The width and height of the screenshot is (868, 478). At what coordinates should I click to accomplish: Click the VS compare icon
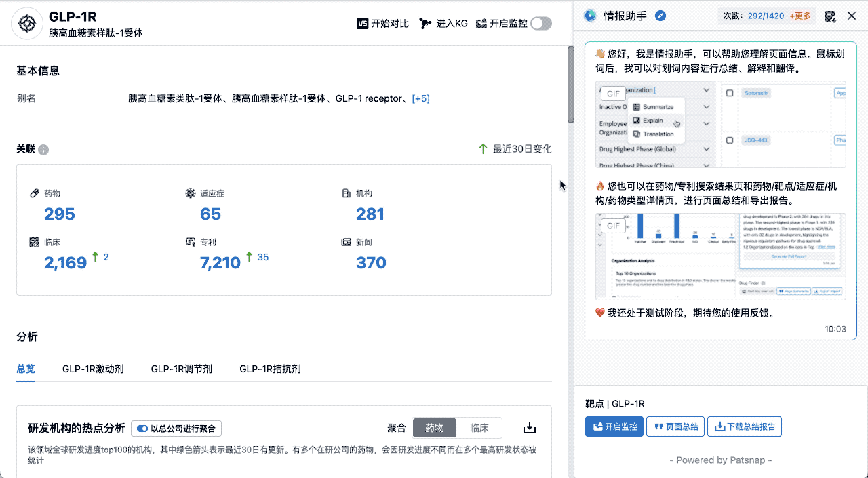click(362, 23)
